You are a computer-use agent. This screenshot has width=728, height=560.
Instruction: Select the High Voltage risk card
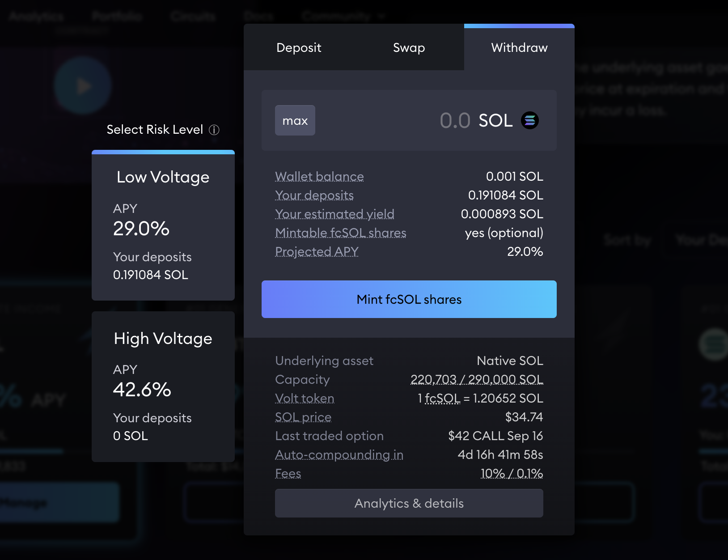(163, 387)
